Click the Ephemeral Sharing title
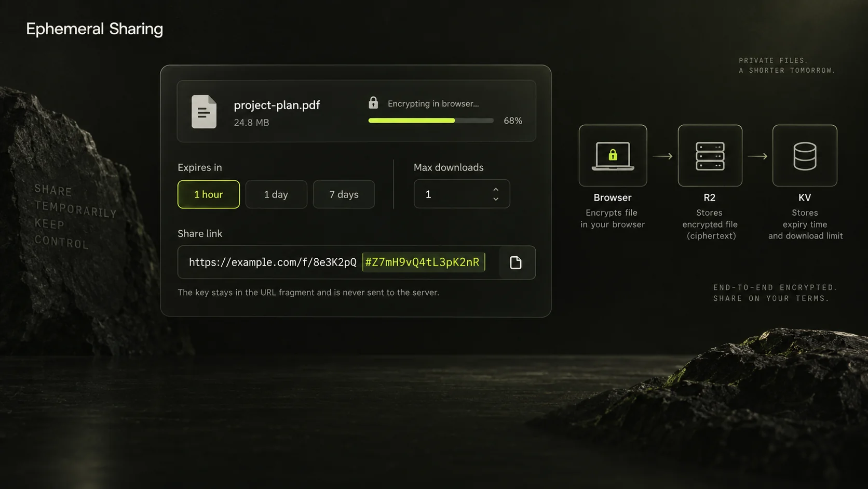Screen dimensions: 868x489 [x=94, y=29]
